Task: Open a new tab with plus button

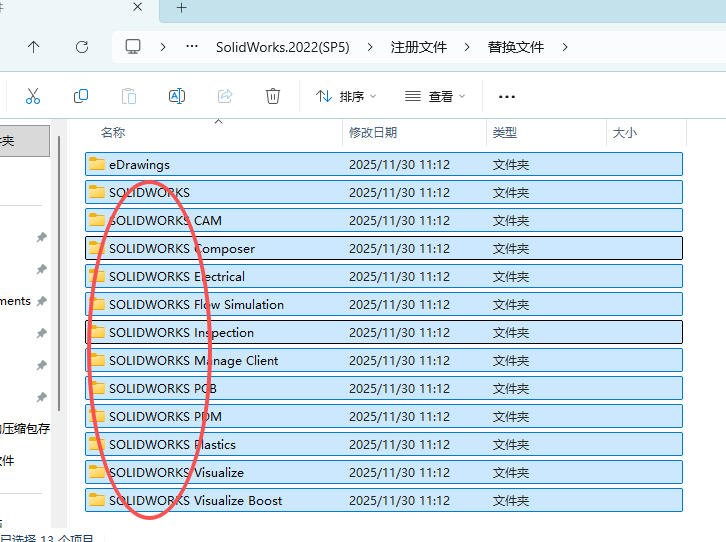Action: [x=182, y=8]
